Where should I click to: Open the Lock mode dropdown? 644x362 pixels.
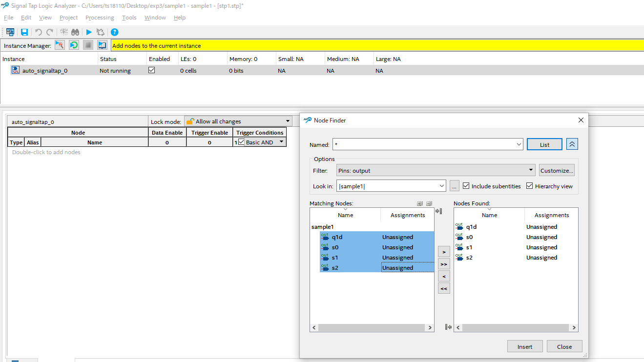click(238, 121)
